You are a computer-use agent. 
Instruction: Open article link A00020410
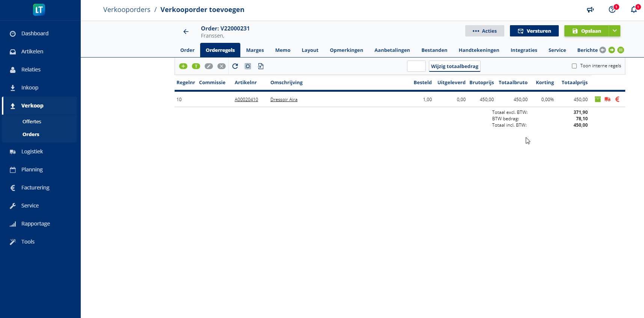tap(246, 100)
